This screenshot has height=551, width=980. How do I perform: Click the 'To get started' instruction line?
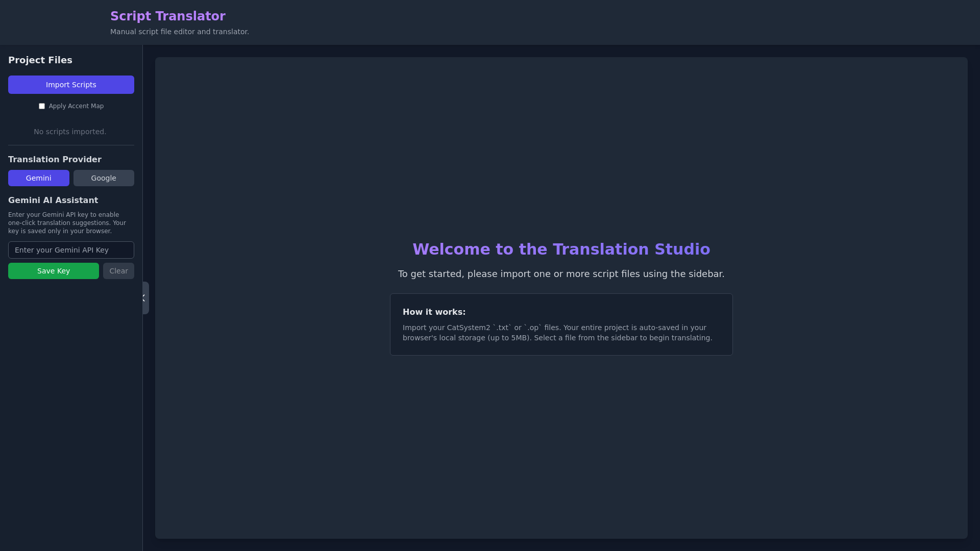pyautogui.click(x=561, y=274)
